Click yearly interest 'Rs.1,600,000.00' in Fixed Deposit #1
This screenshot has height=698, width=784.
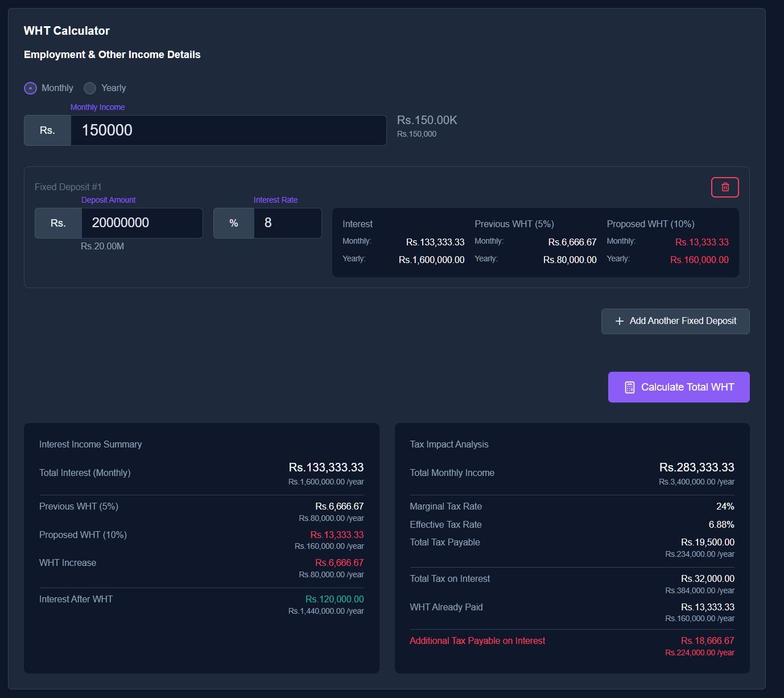pos(432,260)
